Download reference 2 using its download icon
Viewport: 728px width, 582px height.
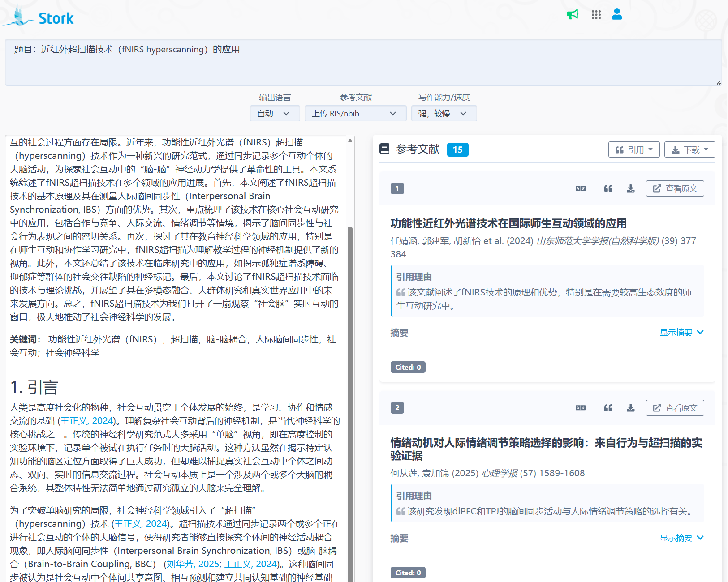pyautogui.click(x=630, y=408)
